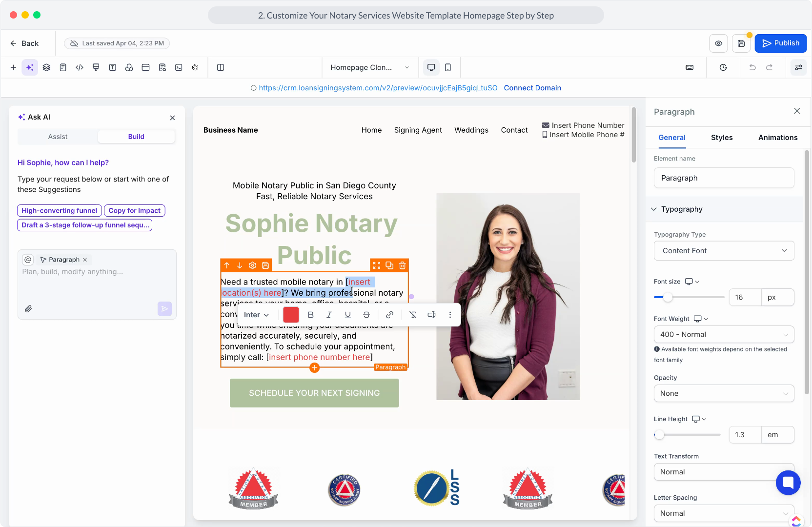Select the Copy for Impact suggestion
The height and width of the screenshot is (527, 812).
pyautogui.click(x=135, y=210)
